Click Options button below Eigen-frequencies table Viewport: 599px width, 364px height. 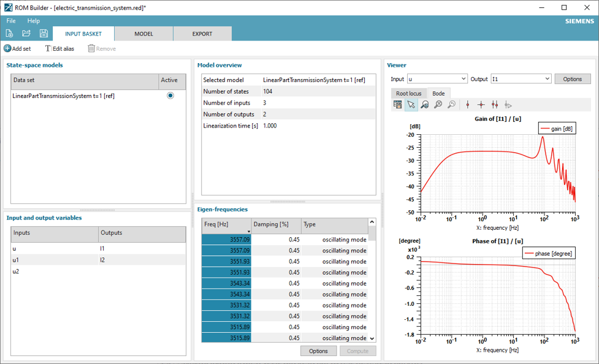tap(318, 351)
